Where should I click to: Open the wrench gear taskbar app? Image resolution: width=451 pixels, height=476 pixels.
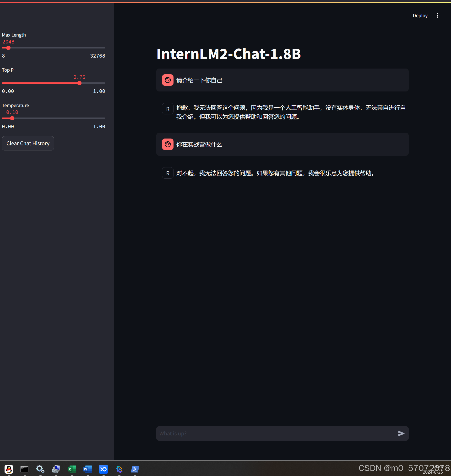pyautogui.click(x=119, y=469)
